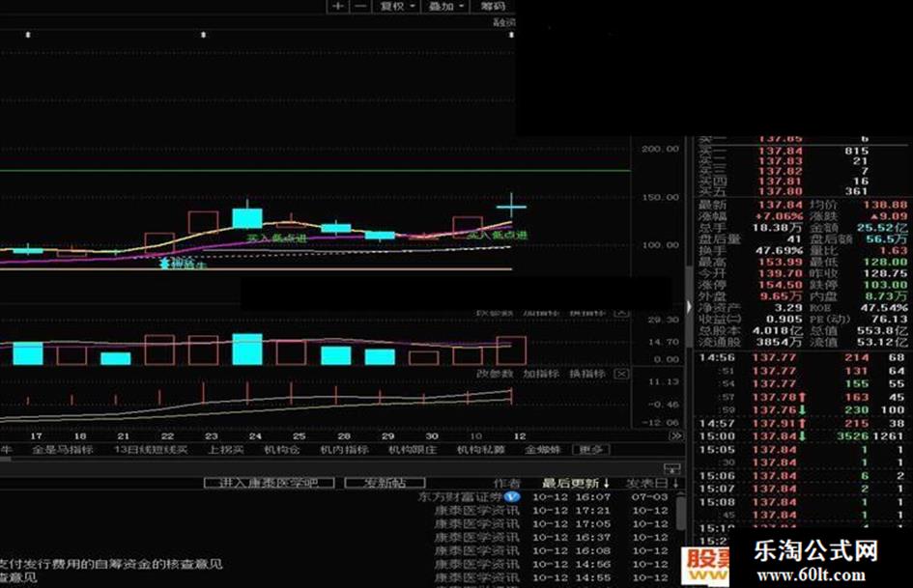This screenshot has height=588, width=913.
Task: Click the 14:57 trade row at 137.91
Action: pos(802,423)
